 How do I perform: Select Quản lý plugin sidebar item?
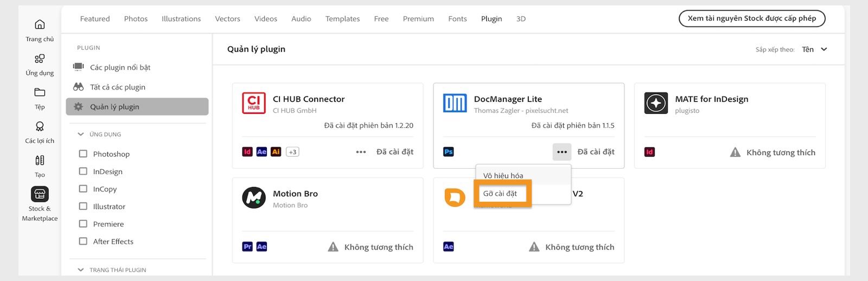(x=137, y=107)
